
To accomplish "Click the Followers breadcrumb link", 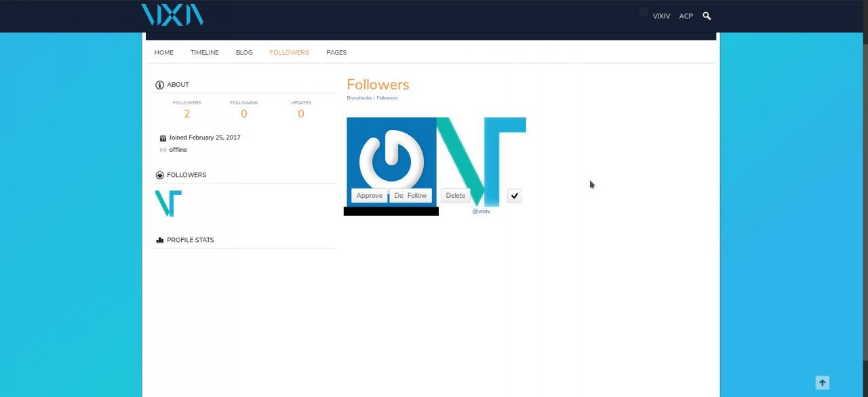I will coord(387,98).
